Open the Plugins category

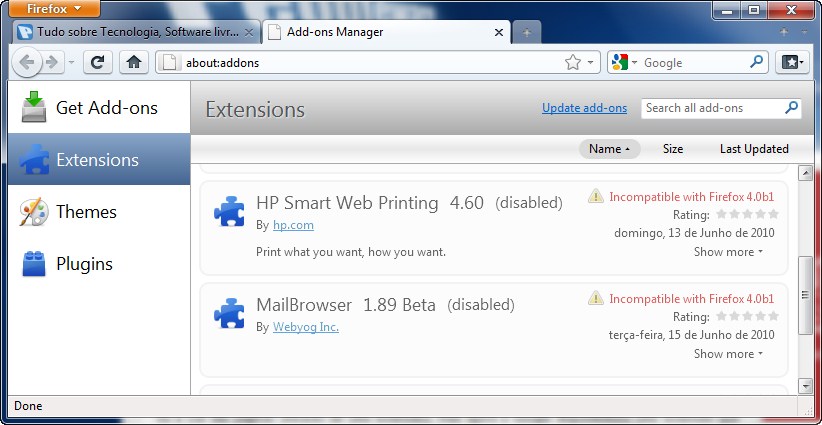pos(99,264)
